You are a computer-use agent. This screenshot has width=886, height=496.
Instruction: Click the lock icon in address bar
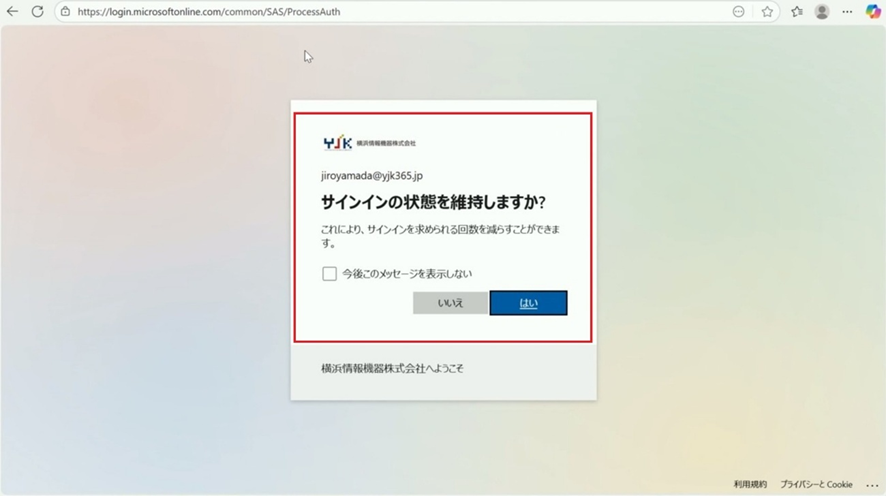pyautogui.click(x=65, y=12)
